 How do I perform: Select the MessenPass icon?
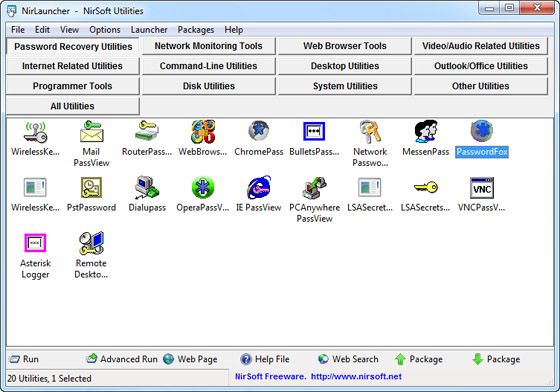click(x=426, y=132)
